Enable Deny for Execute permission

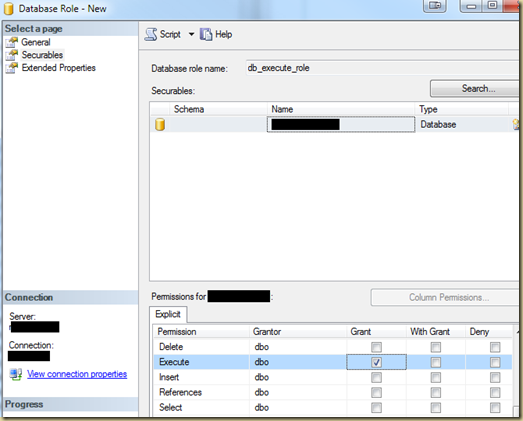click(495, 362)
